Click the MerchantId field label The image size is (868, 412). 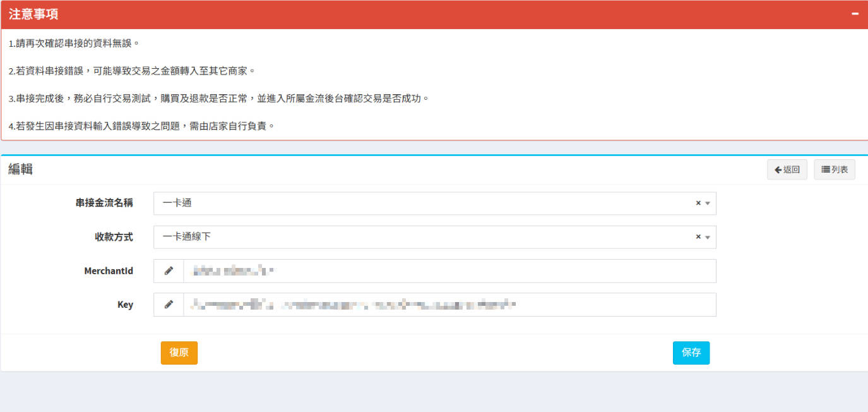tap(109, 271)
